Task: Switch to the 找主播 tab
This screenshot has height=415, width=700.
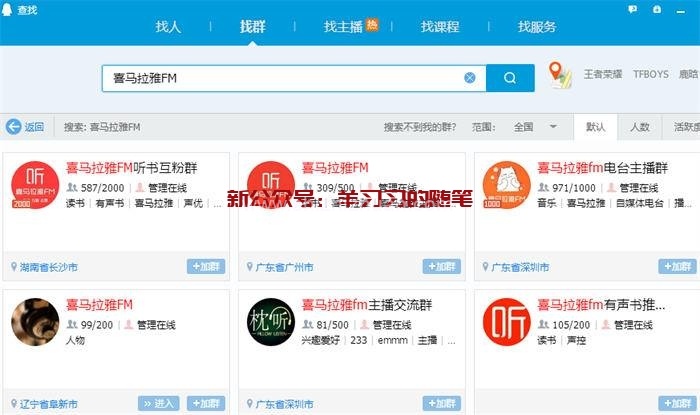Action: 350,27
